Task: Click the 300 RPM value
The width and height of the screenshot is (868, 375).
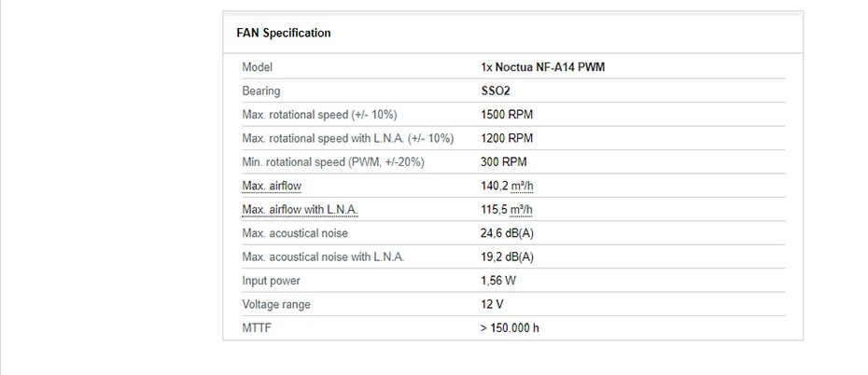Action: pos(504,161)
